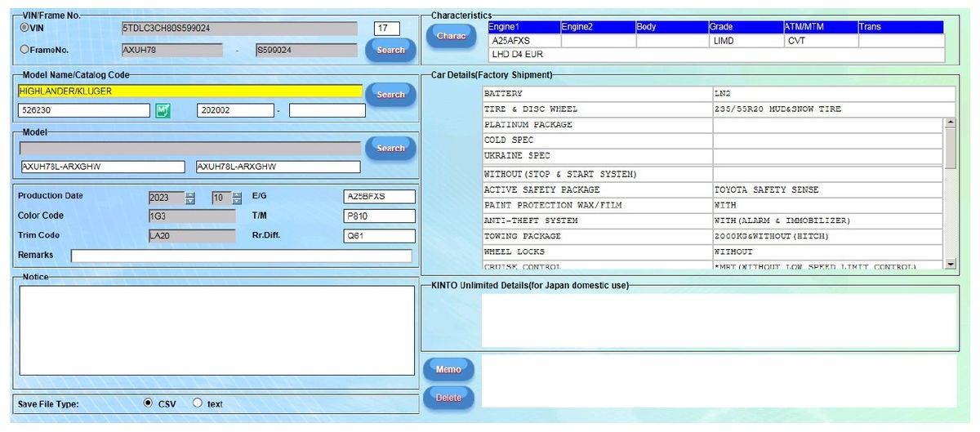Select the ANTI-THEFT SYSTEM row label
Viewport: 980px width, 432px height.
[597, 220]
